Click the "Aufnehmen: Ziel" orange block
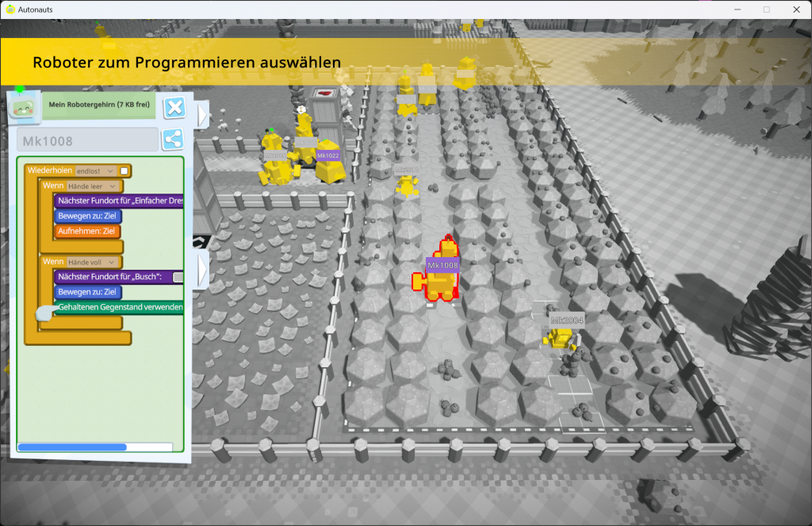812x526 pixels. pyautogui.click(x=88, y=231)
